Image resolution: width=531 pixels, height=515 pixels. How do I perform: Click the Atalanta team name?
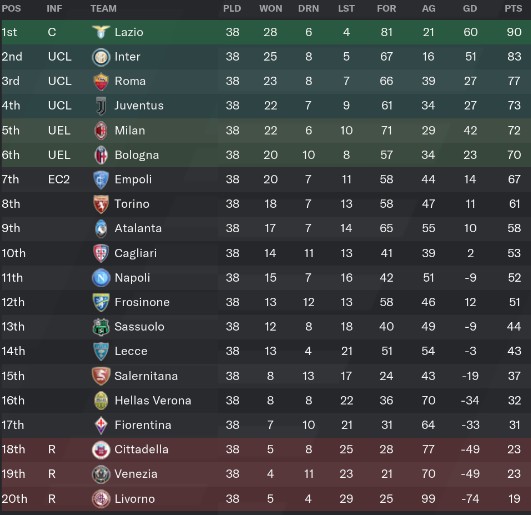tap(138, 229)
